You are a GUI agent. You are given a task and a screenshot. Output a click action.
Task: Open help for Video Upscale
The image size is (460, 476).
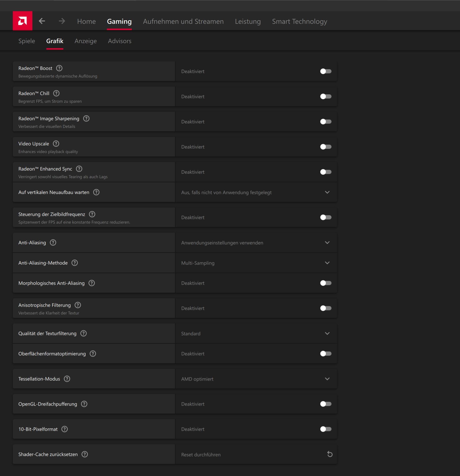(56, 144)
